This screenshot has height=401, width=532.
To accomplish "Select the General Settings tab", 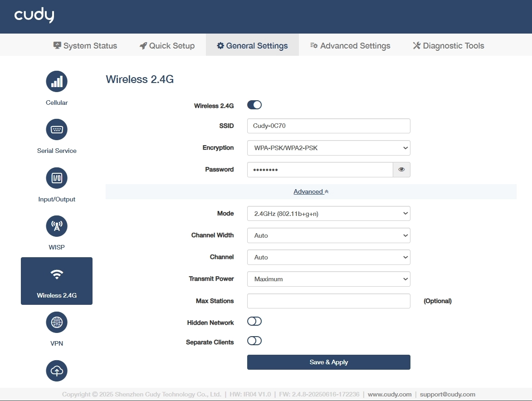I will coord(252,45).
